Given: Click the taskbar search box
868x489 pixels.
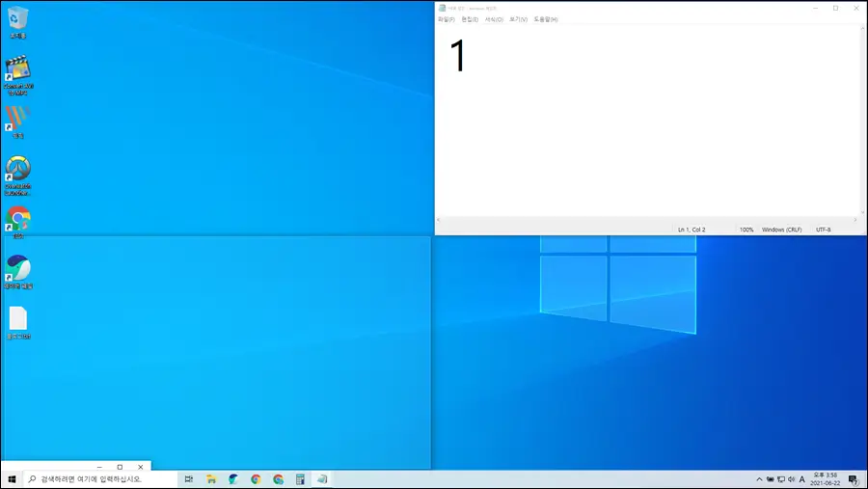Looking at the screenshot, I should [100, 479].
